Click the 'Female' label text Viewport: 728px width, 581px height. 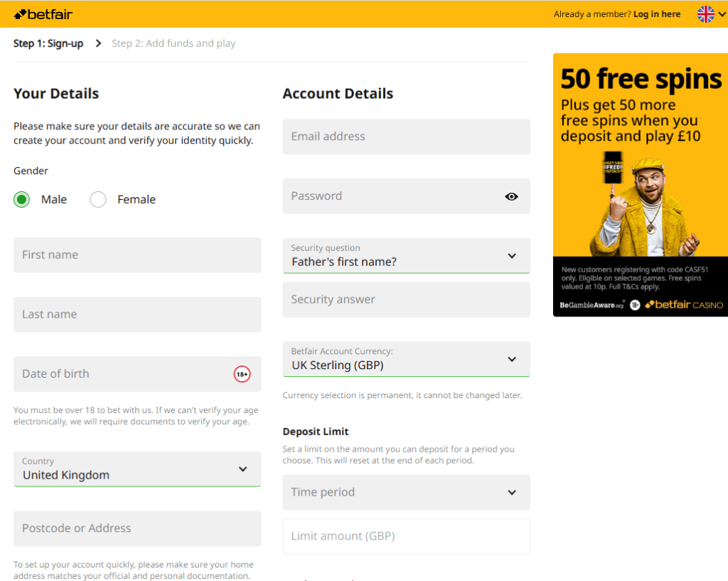[x=136, y=200]
